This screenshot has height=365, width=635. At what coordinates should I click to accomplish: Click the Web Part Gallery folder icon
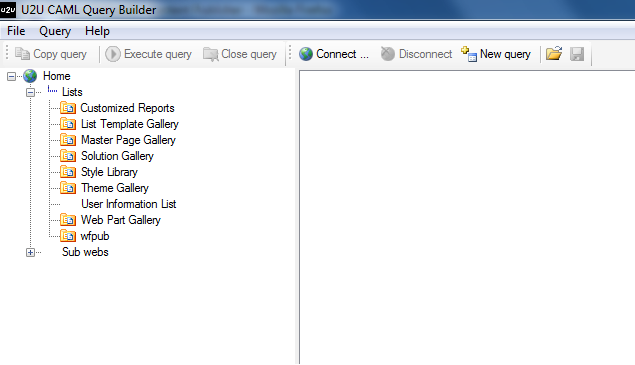(68, 220)
